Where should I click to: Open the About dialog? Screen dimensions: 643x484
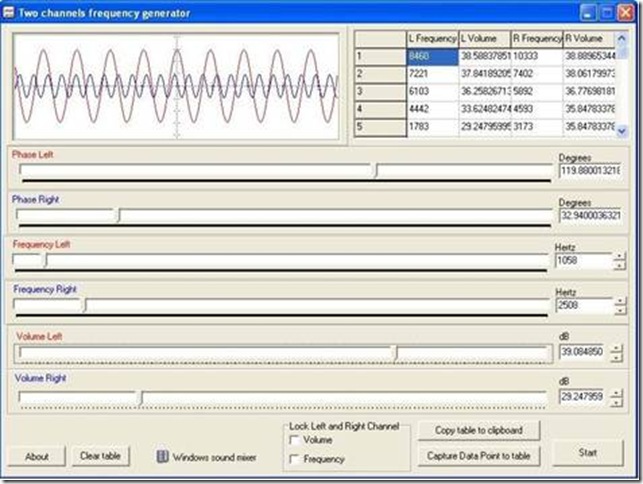pyautogui.click(x=37, y=456)
